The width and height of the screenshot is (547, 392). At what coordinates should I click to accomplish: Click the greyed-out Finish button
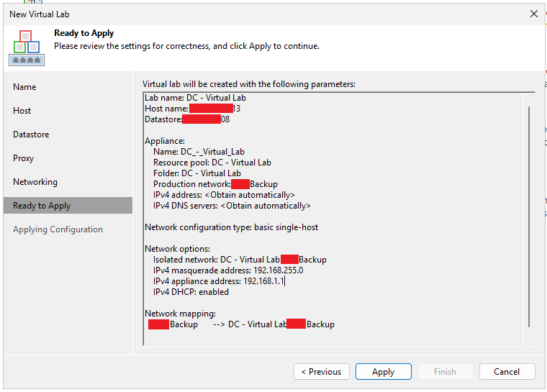tap(445, 372)
